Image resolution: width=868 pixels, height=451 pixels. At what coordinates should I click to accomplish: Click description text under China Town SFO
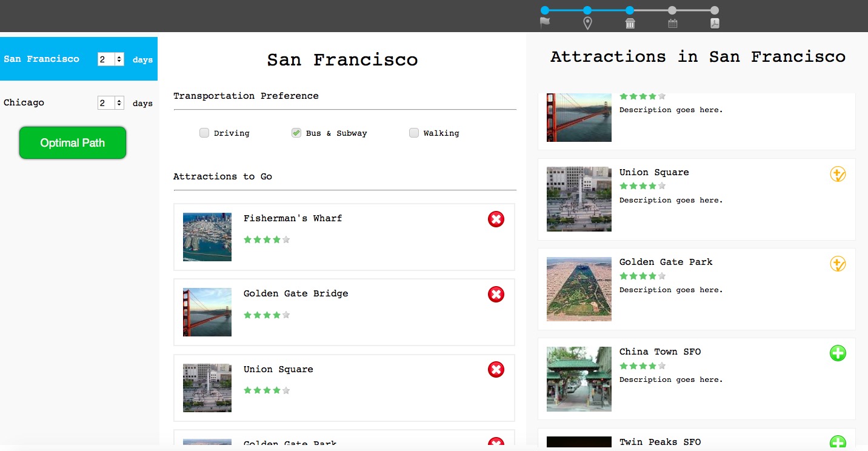[671, 379]
